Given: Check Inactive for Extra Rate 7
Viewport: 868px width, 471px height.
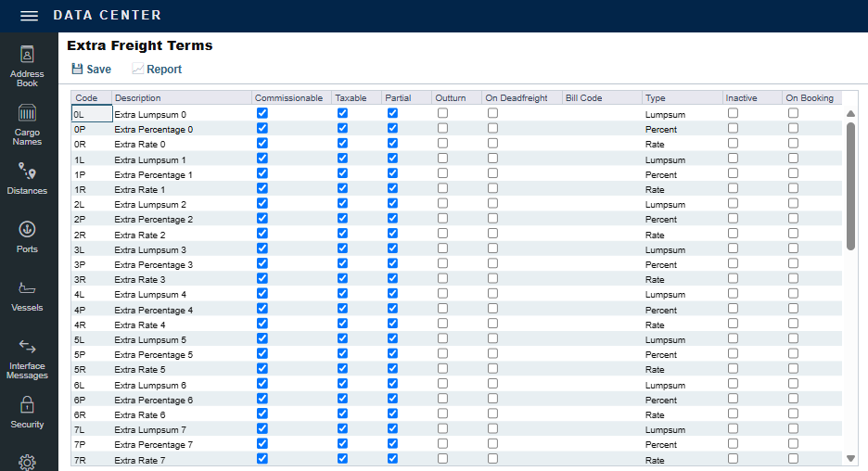Looking at the screenshot, I should [733, 458].
